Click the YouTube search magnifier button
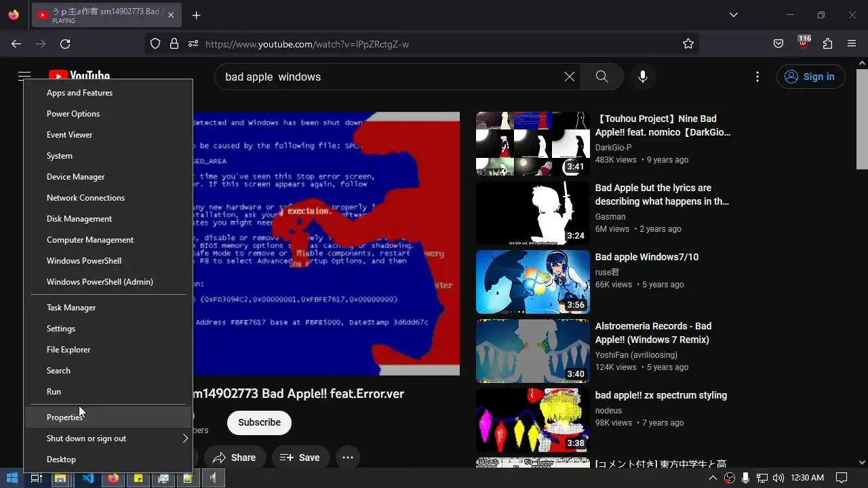The width and height of the screenshot is (868, 488). click(601, 77)
